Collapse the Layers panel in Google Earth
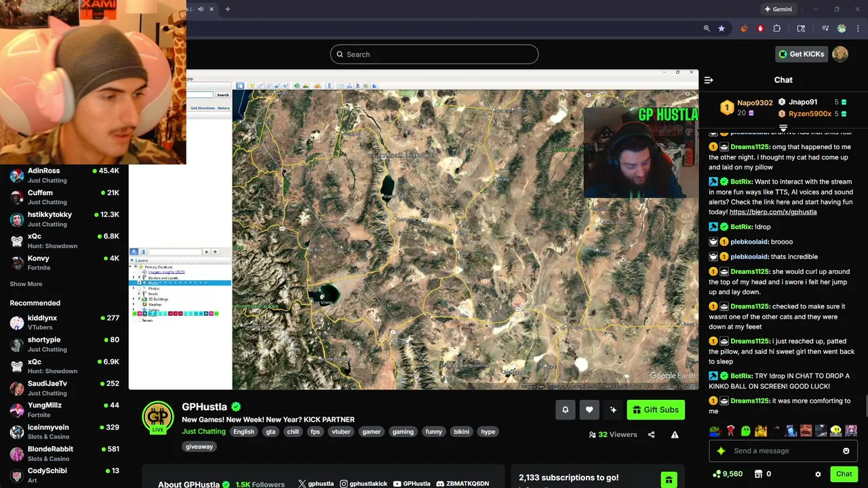This screenshot has height=488, width=868. [x=133, y=260]
